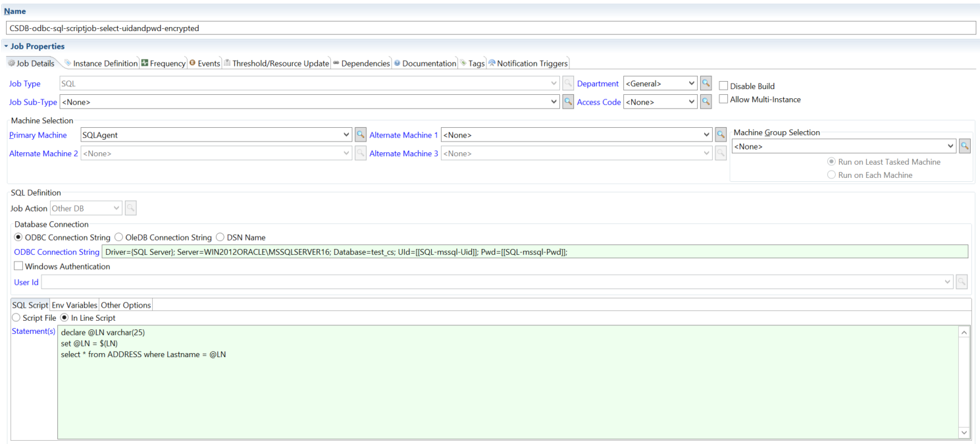Select OleDB Connection String radio button

point(119,237)
